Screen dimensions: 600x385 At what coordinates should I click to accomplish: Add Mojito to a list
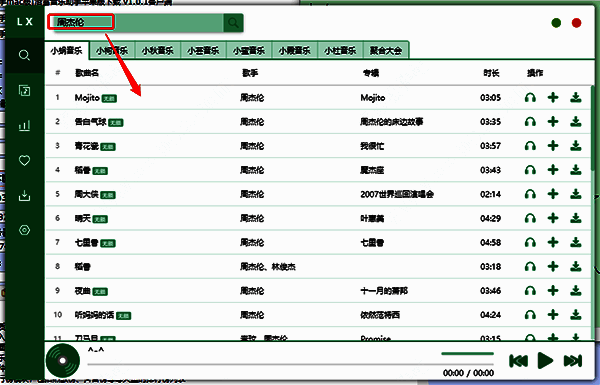click(x=553, y=98)
